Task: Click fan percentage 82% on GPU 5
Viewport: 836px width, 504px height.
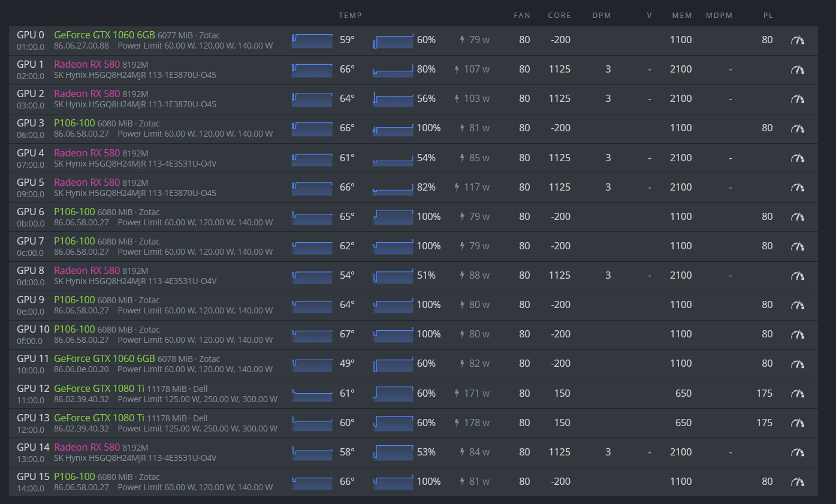Action: [x=426, y=188]
